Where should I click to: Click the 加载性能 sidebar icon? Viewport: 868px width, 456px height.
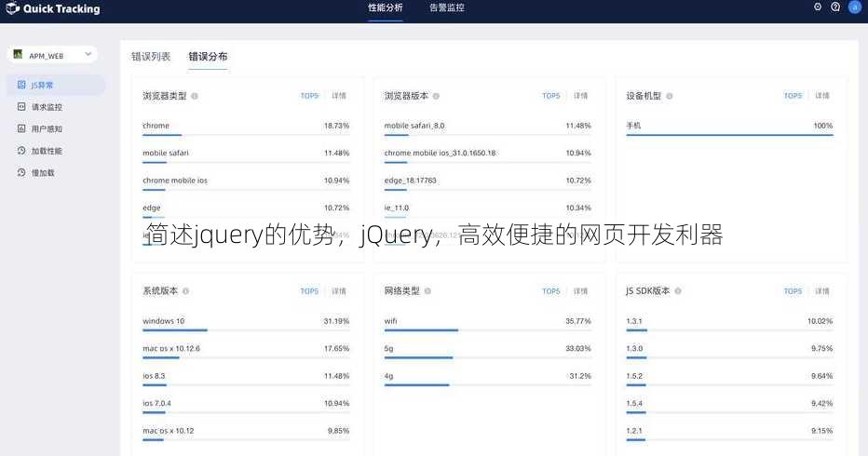click(x=21, y=151)
